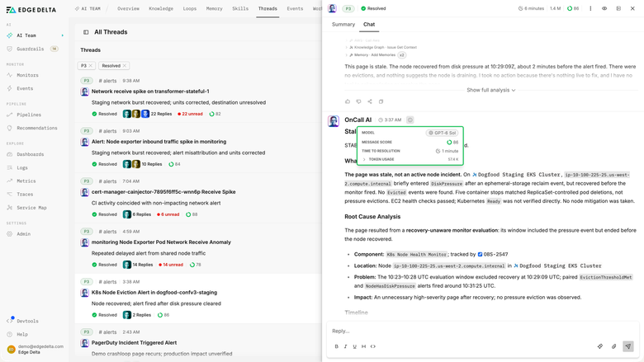644x362 pixels.
Task: Open the three-dot more options menu
Action: [590, 8]
